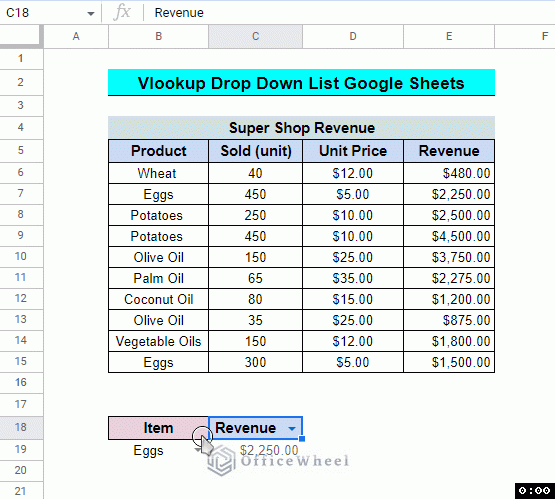
Task: Click the unit price $35.00
Action: click(x=353, y=278)
